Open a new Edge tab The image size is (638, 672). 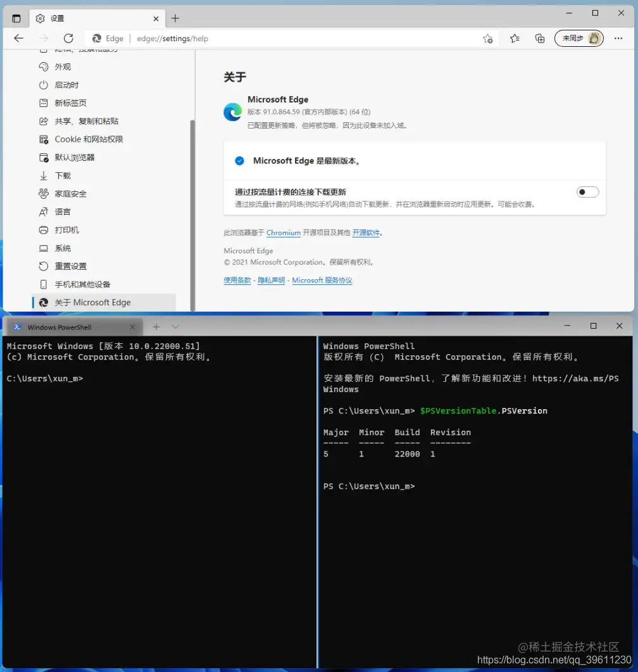pyautogui.click(x=175, y=18)
